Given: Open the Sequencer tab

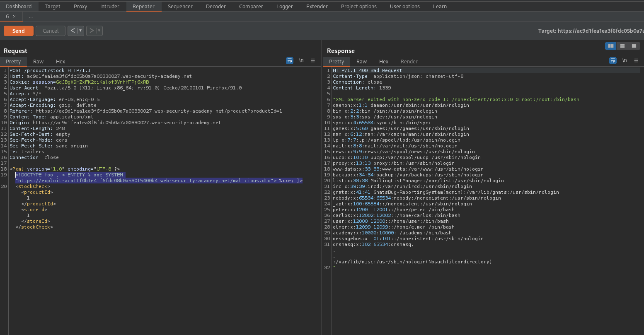Looking at the screenshot, I should (x=180, y=6).
